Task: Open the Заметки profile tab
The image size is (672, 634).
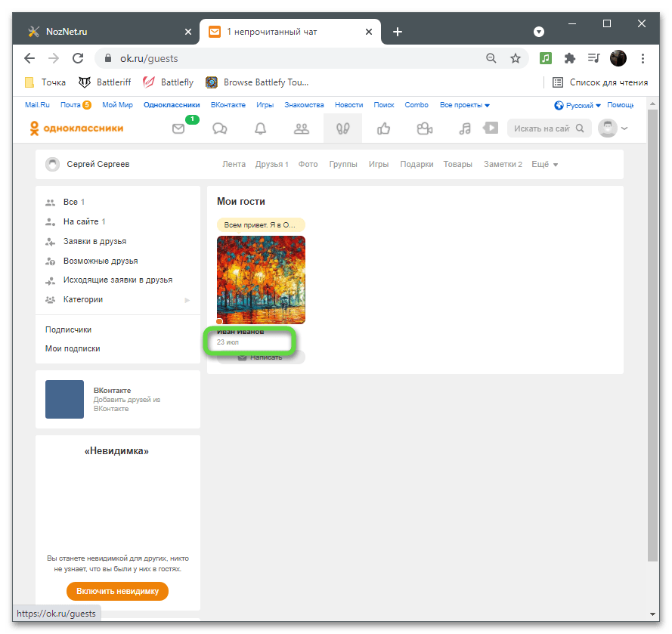Action: pyautogui.click(x=503, y=164)
